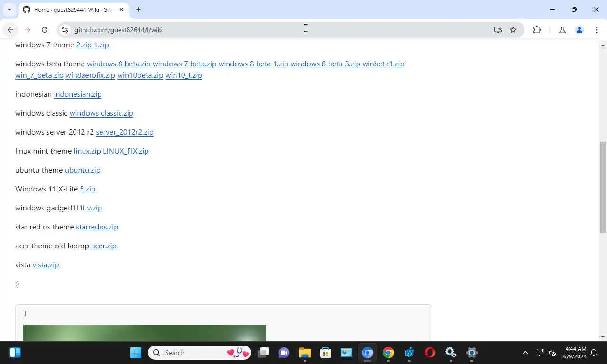Open display projection tray icon
Screen dimensions: 607x364
pos(540,353)
